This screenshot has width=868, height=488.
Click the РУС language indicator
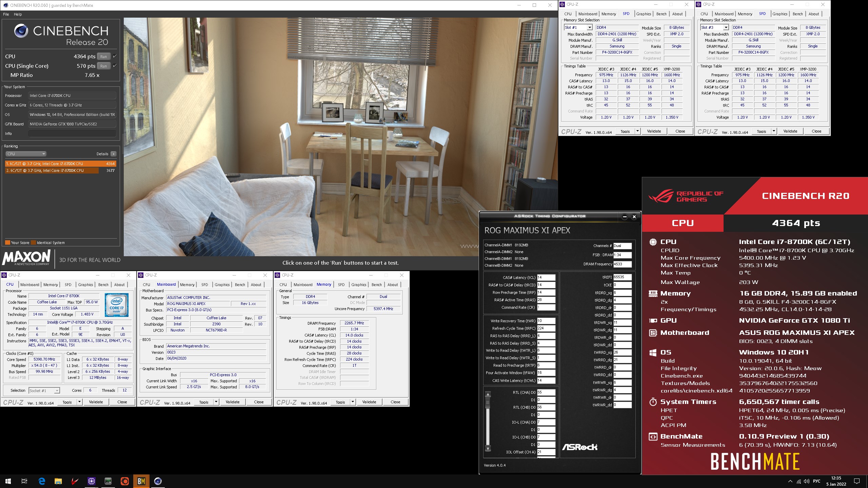pos(817,481)
